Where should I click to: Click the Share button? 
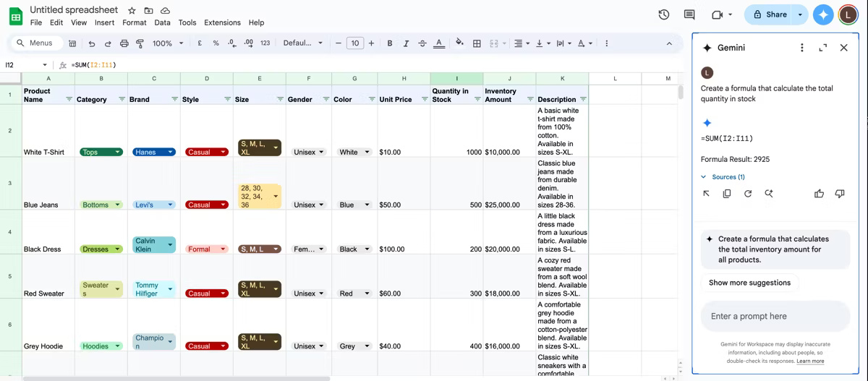[770, 14]
